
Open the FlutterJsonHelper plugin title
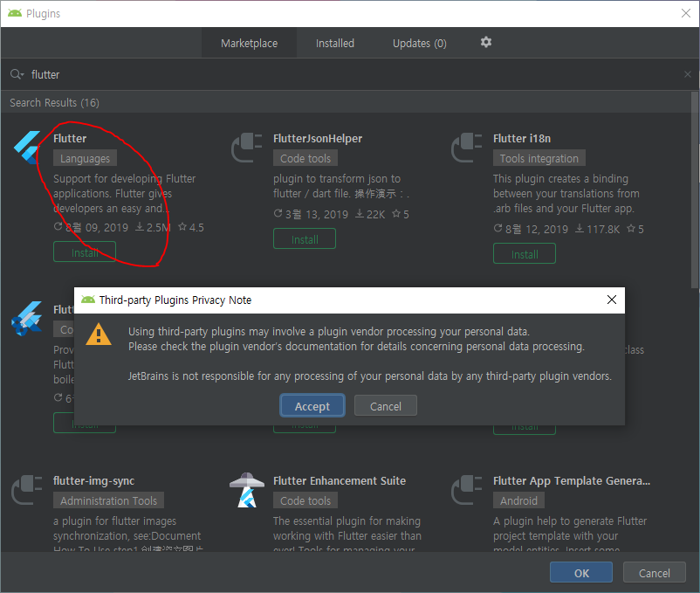pyautogui.click(x=318, y=139)
